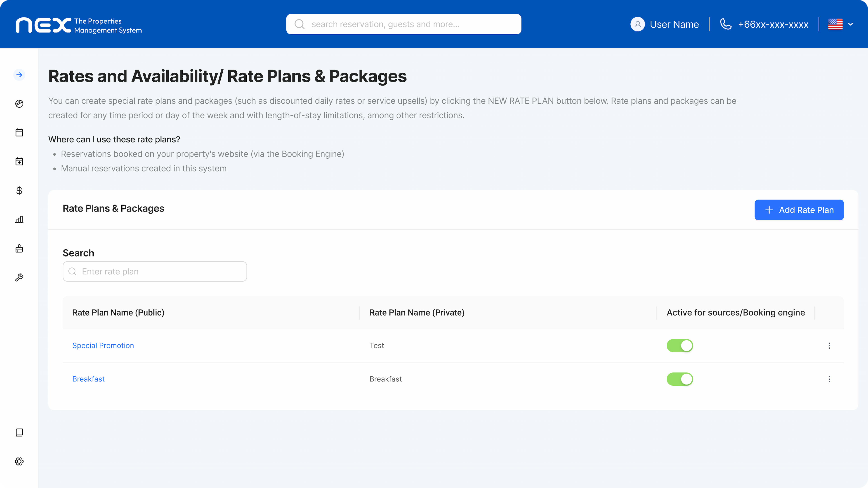Open the dollar sign rates icon
Viewport: 868px width, 488px height.
pos(19,190)
